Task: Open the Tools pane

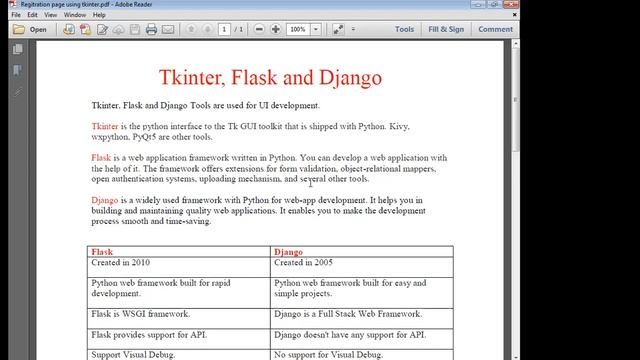Action: (404, 29)
